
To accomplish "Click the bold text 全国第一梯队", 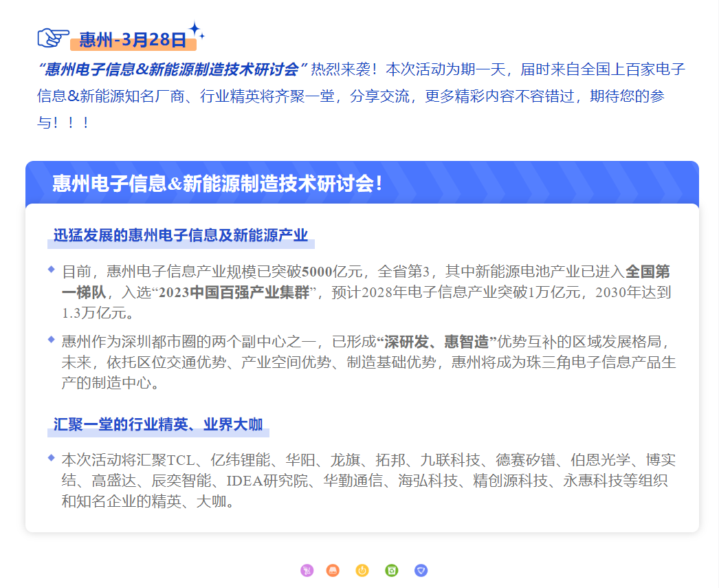I will coord(648,271).
